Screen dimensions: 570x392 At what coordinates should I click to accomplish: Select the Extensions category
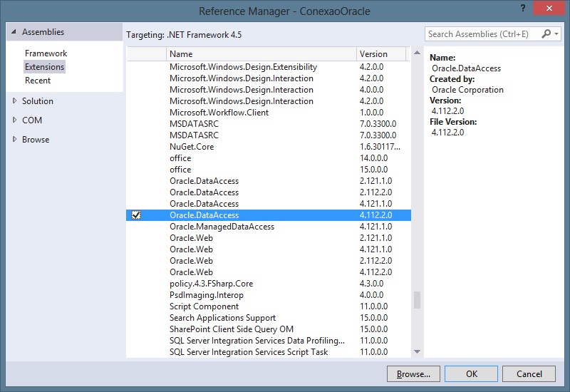44,67
